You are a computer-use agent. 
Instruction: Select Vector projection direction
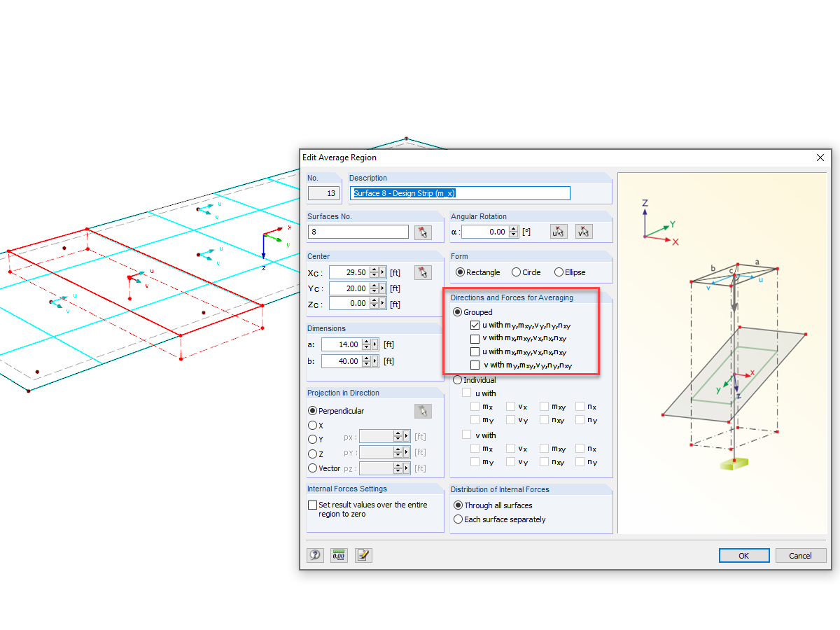[x=313, y=468]
